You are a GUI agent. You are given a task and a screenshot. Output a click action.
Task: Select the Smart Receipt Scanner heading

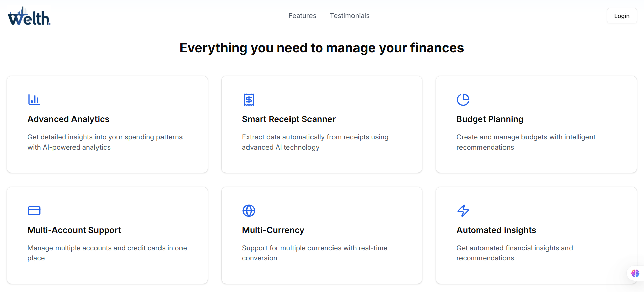pyautogui.click(x=288, y=119)
